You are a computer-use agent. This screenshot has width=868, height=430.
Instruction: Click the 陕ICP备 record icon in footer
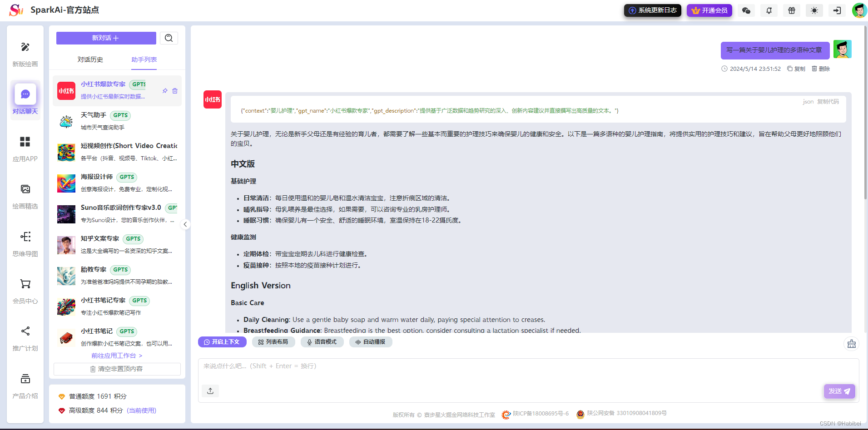(506, 415)
